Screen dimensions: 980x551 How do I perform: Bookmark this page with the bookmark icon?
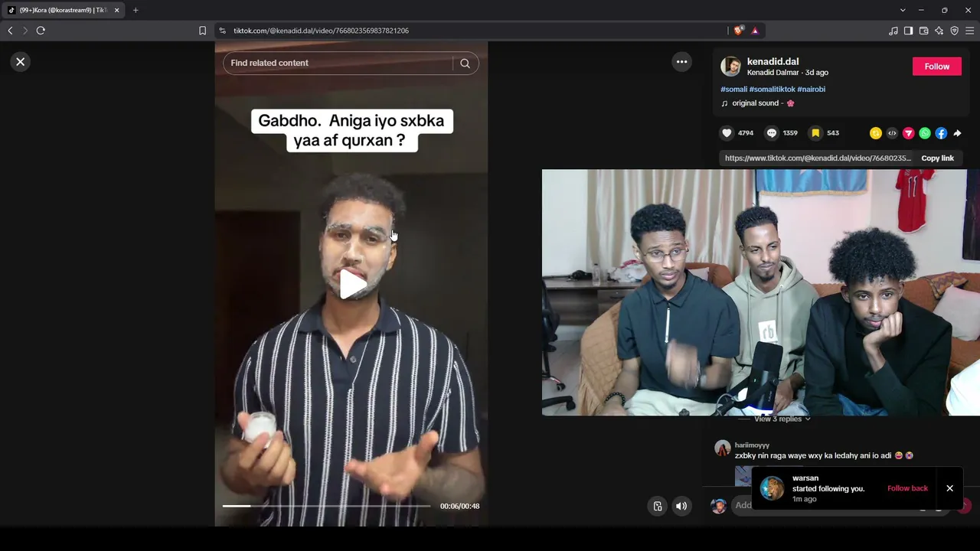pyautogui.click(x=202, y=31)
